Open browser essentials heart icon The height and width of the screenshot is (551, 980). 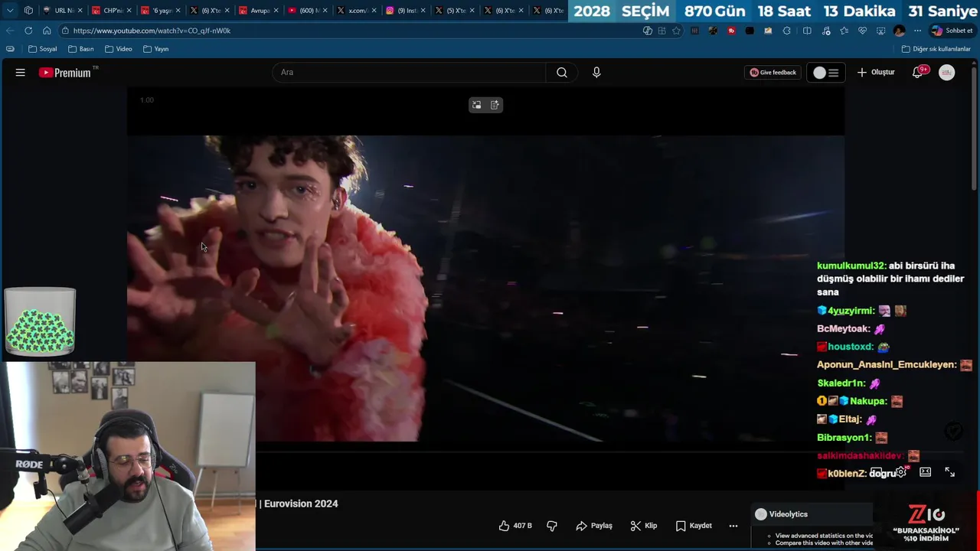(x=863, y=31)
